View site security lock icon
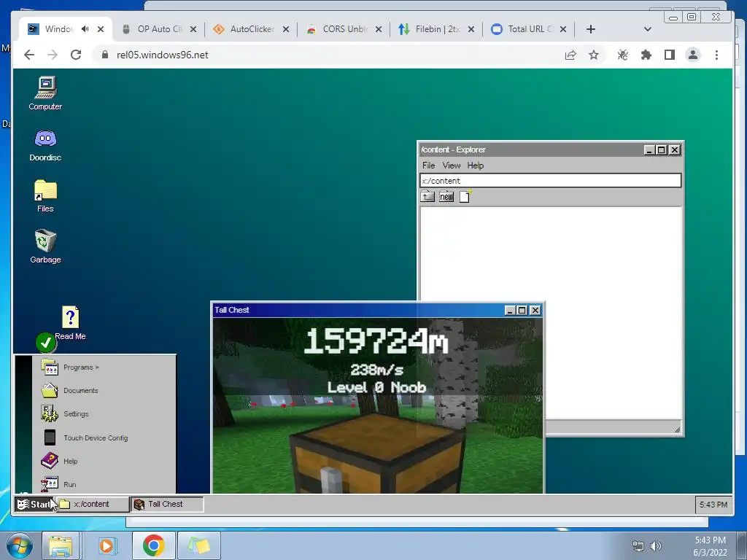This screenshot has width=747, height=560. point(105,55)
